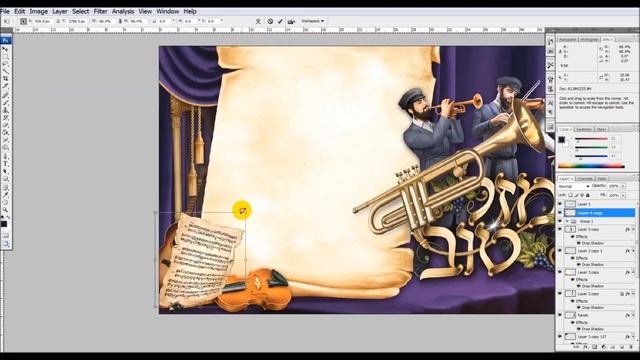Viewport: 640px width, 360px height.
Task: Click the blue channel slider
Action: [591, 156]
